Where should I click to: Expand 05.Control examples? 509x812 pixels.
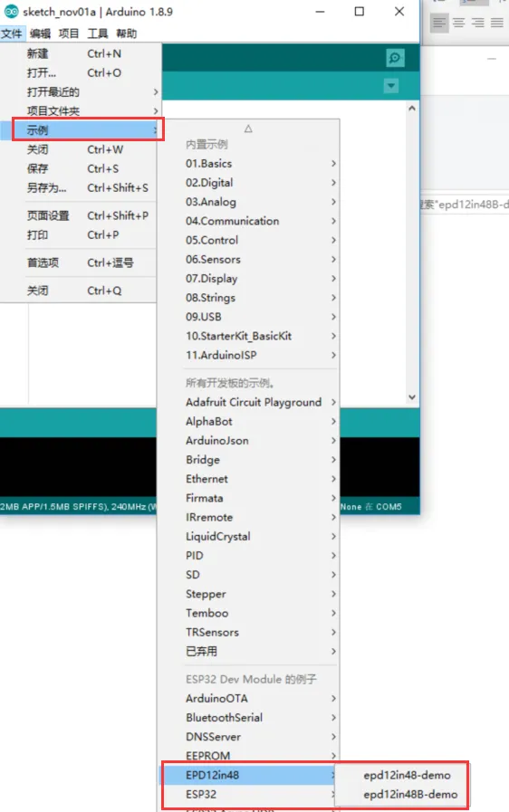[248, 240]
